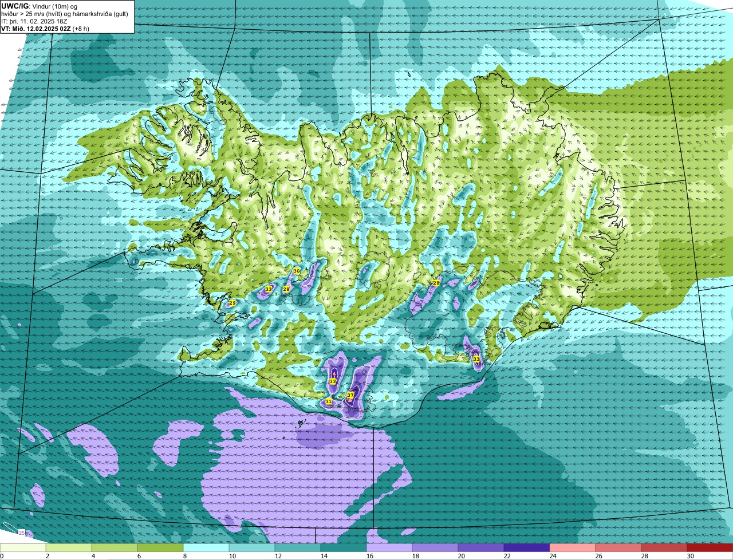Select the olive green 6–8 m/s legend swatch
The width and height of the screenshot is (733, 560).
click(160, 548)
